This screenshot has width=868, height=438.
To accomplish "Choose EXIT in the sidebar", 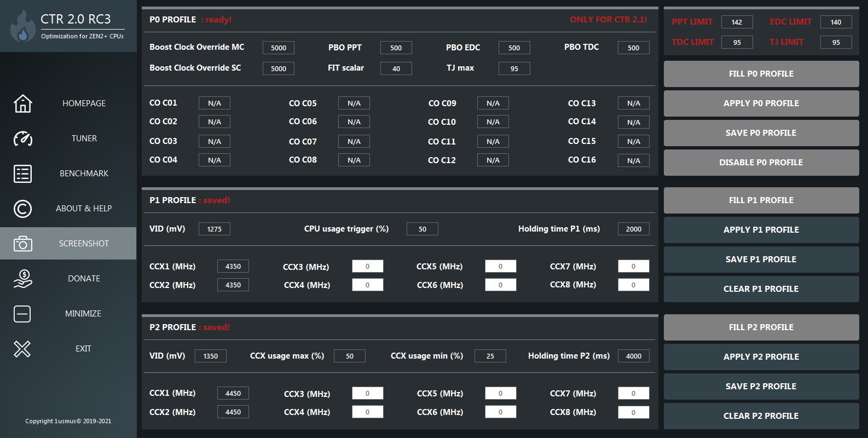I will point(83,349).
